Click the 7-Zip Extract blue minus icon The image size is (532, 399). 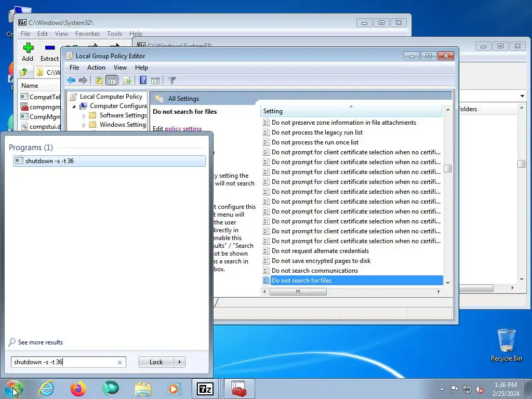pos(50,48)
